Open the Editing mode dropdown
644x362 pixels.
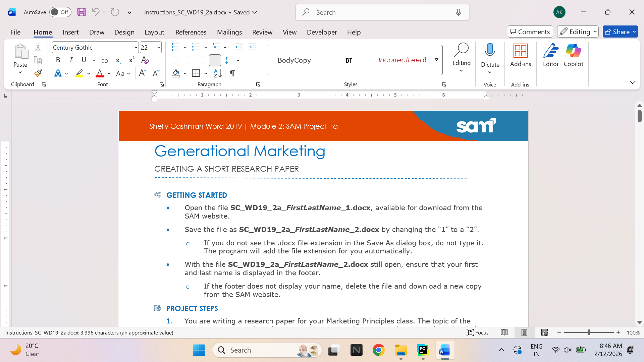point(578,32)
